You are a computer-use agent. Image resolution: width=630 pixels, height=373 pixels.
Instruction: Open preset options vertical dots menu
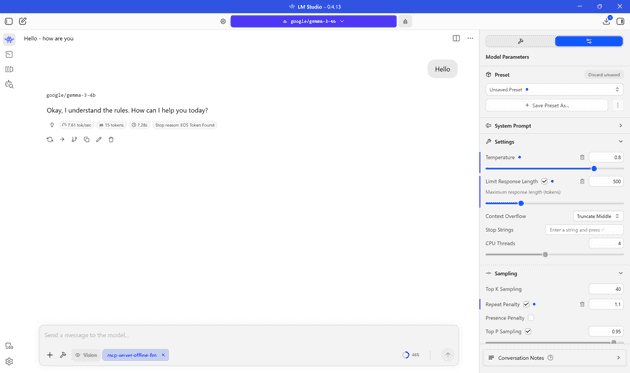(618, 105)
